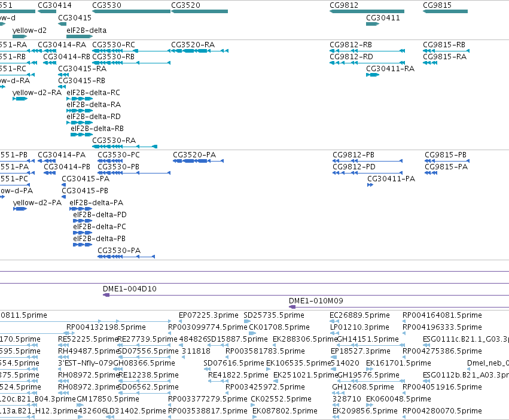Select the CG3520 gene label
Image resolution: width=509 pixels, height=420 pixels.
(x=185, y=5)
